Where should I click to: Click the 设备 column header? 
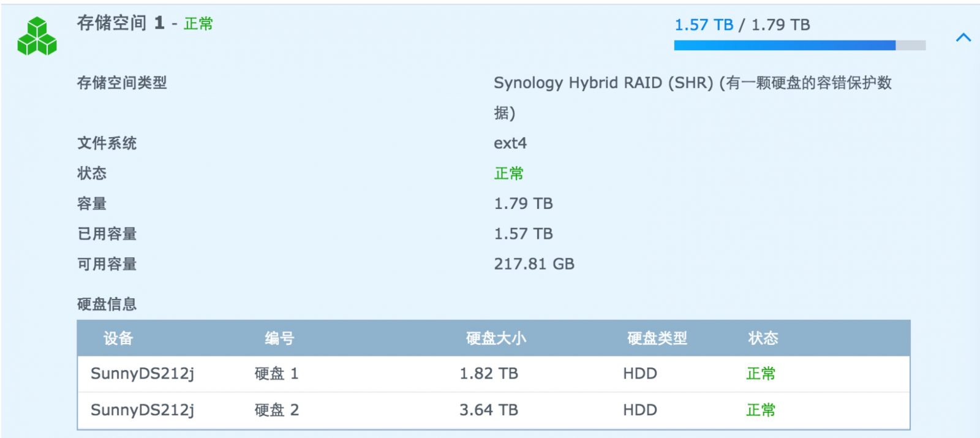pyautogui.click(x=118, y=338)
